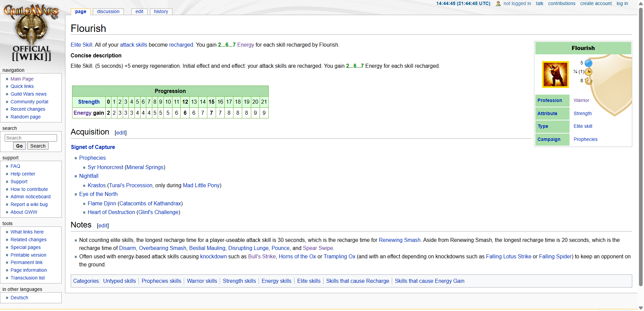644x311 pixels.
Task: Click the Elite Skill link in description
Action: [81, 45]
